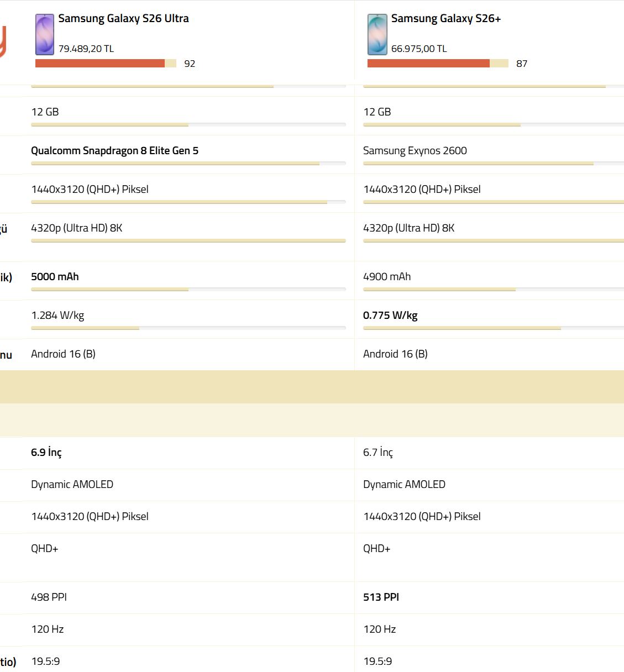The image size is (624, 672).
Task: Click S26 Ultra 120 Hz refresh rate
Action: coord(48,629)
